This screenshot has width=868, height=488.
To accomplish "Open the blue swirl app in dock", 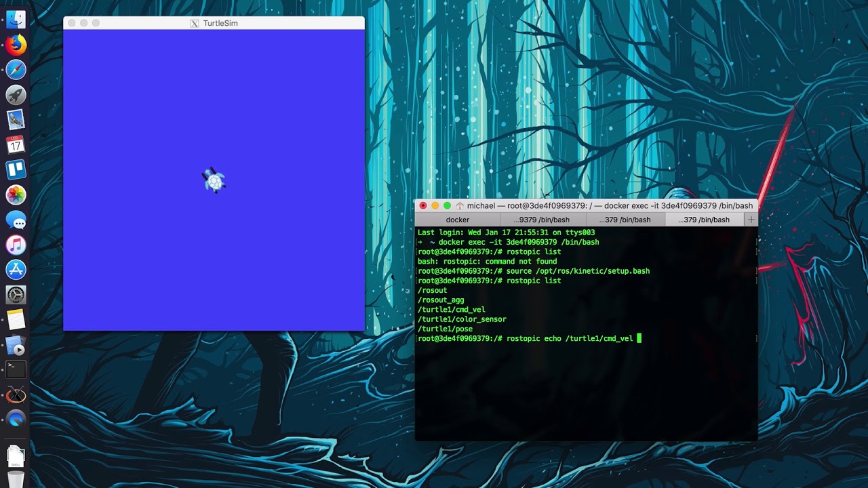I will pos(16,419).
